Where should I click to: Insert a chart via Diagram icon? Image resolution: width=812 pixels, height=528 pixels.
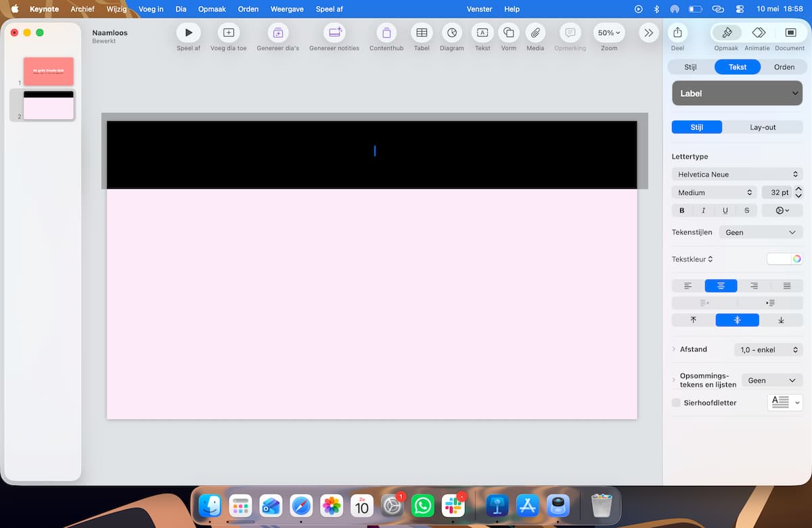click(x=452, y=32)
